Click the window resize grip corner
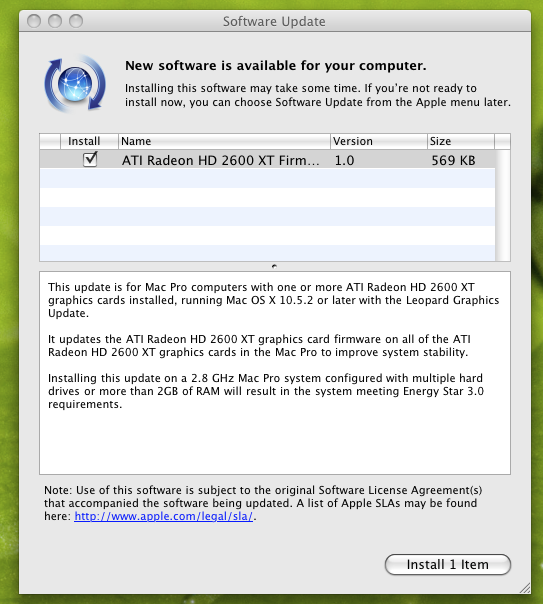This screenshot has height=604, width=543. point(525,588)
